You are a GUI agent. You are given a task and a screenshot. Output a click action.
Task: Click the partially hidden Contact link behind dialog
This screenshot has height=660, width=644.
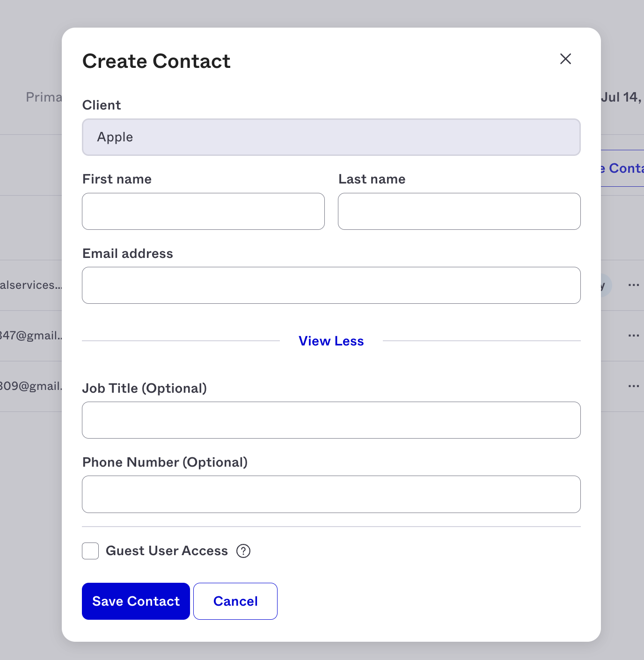(622, 169)
